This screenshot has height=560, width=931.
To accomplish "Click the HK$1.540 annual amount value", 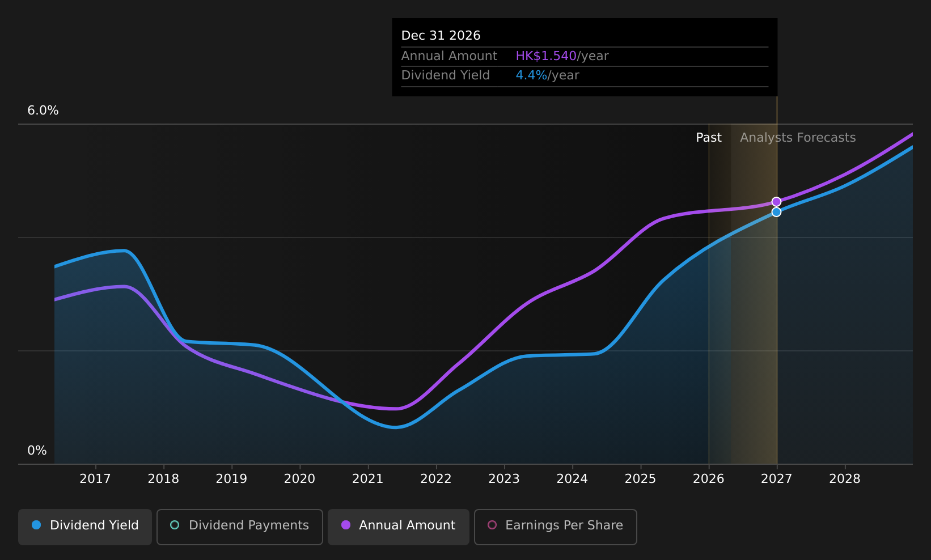I will tap(546, 56).
